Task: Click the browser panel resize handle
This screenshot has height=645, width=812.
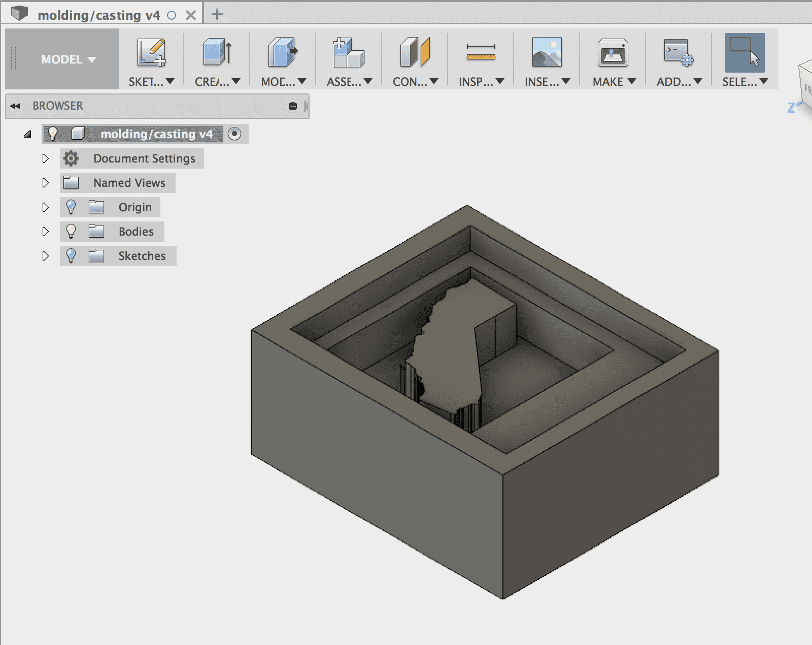Action: click(x=306, y=106)
